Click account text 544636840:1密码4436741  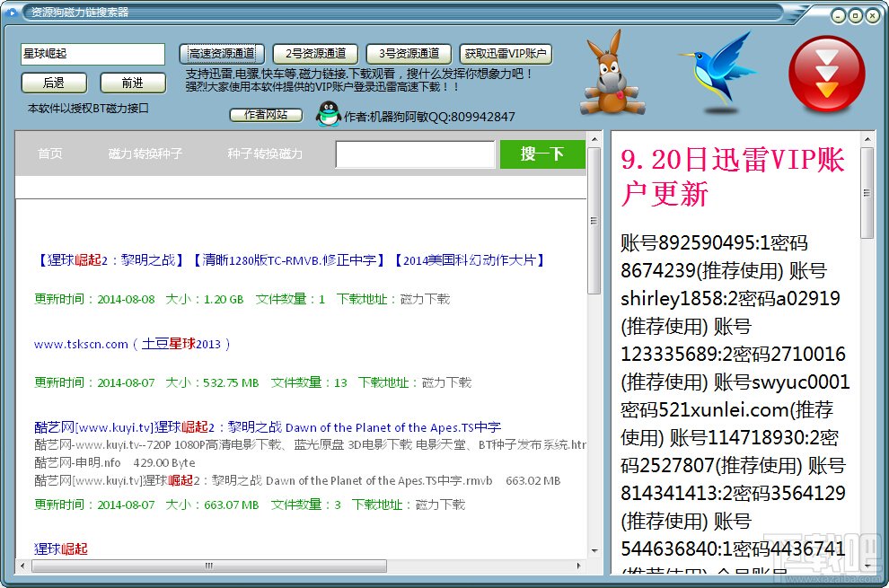[x=733, y=549]
